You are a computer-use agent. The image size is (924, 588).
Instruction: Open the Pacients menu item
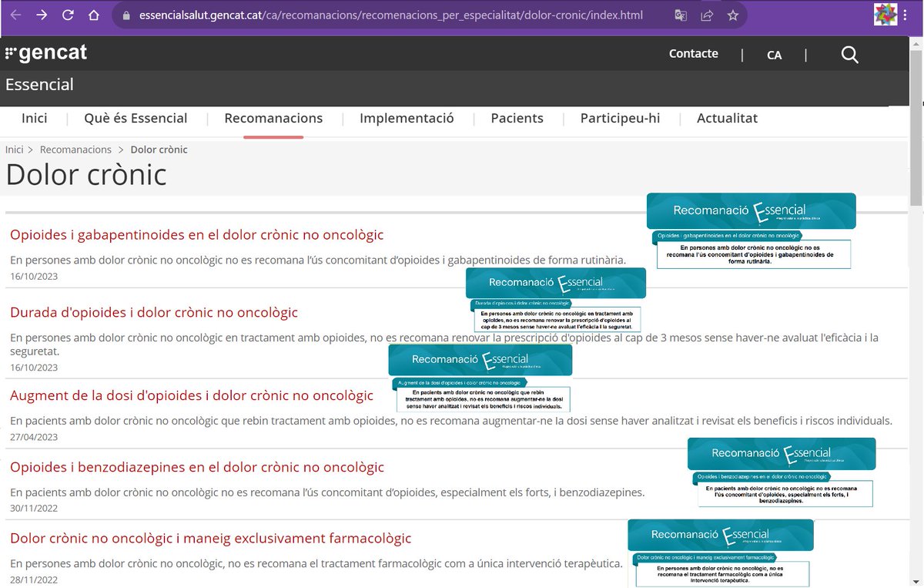pos(517,119)
